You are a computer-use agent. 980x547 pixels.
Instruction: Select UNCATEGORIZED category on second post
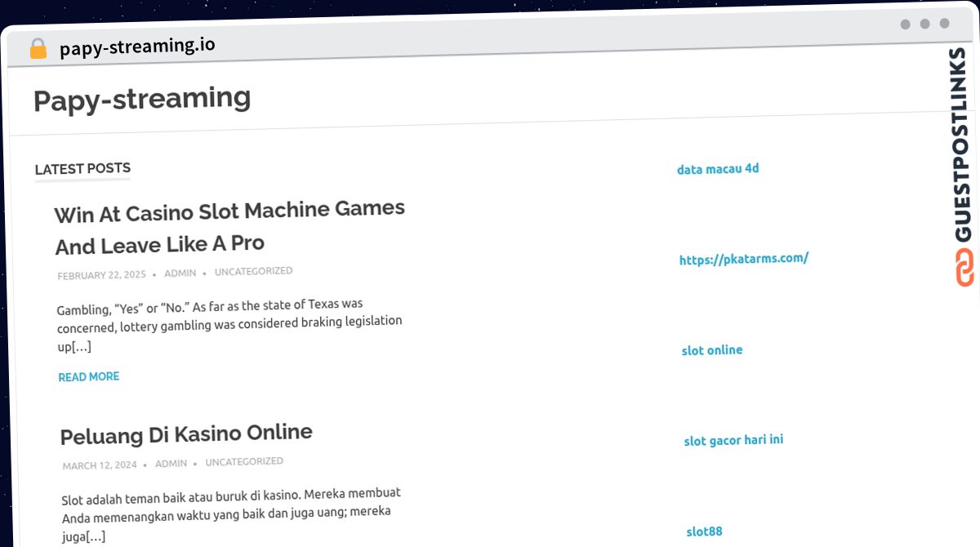244,461
